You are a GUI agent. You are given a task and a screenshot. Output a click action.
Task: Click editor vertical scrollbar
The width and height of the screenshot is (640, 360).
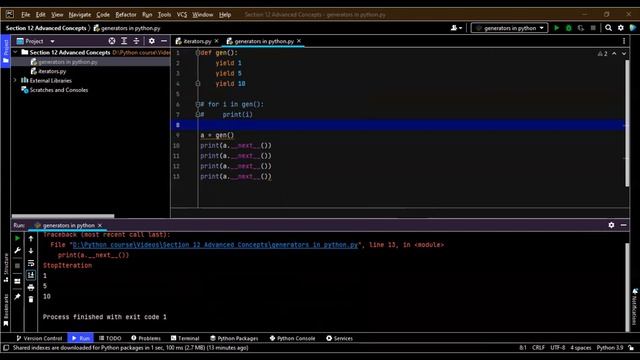pos(627,123)
